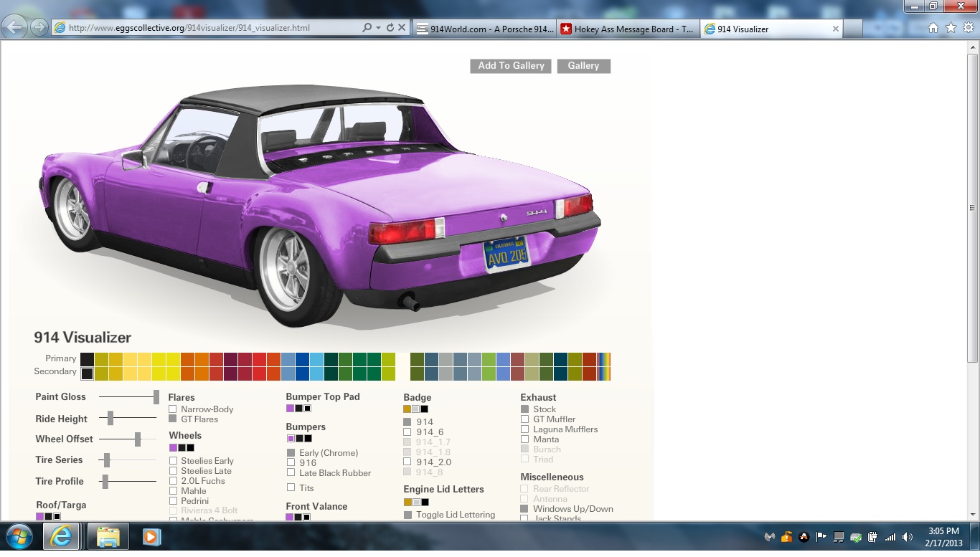
Task: Toggle the Windows Up/Down checkbox
Action: (525, 509)
